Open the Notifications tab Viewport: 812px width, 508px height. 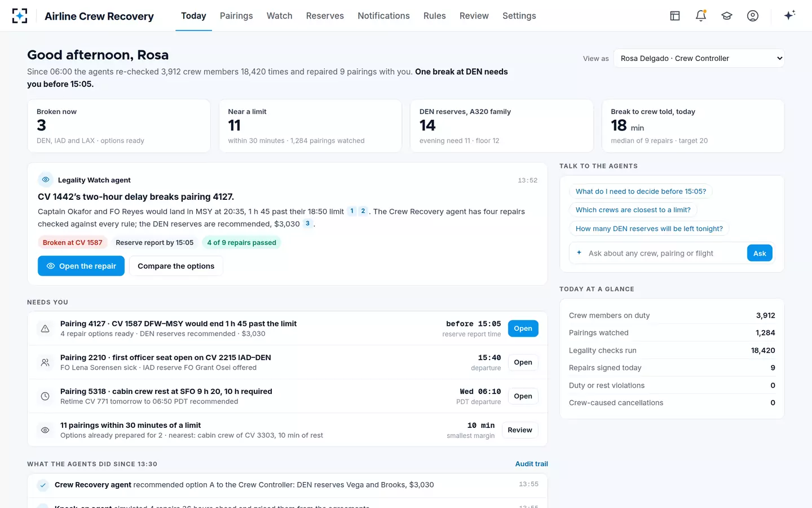[x=383, y=16]
